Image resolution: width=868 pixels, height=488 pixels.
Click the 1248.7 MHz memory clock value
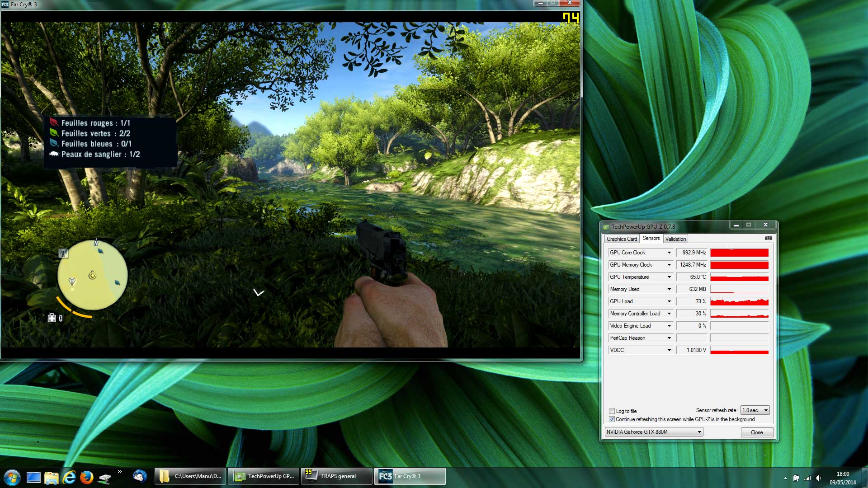click(x=693, y=265)
